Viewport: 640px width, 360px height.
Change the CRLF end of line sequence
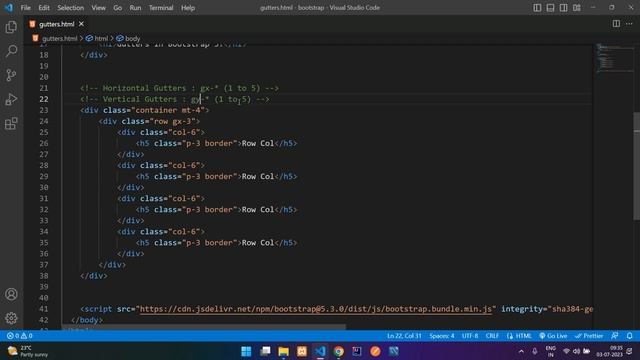(x=492, y=336)
